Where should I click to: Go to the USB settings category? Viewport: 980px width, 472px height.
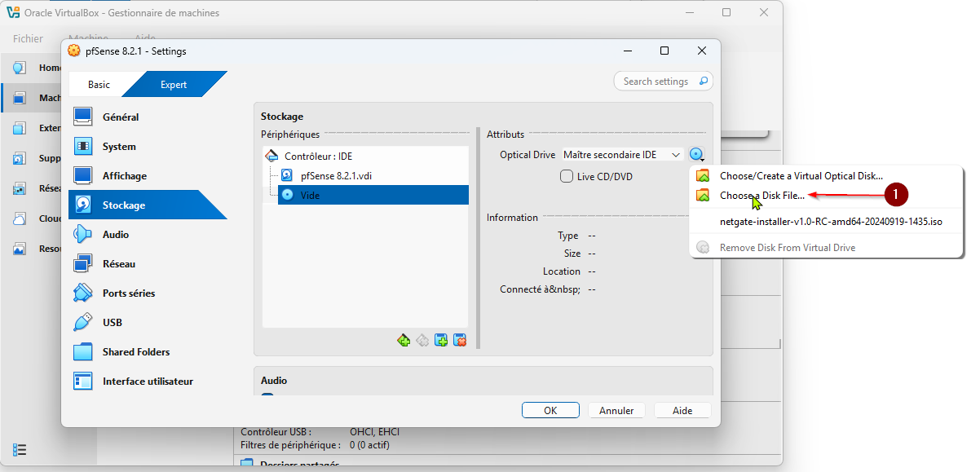click(x=112, y=323)
